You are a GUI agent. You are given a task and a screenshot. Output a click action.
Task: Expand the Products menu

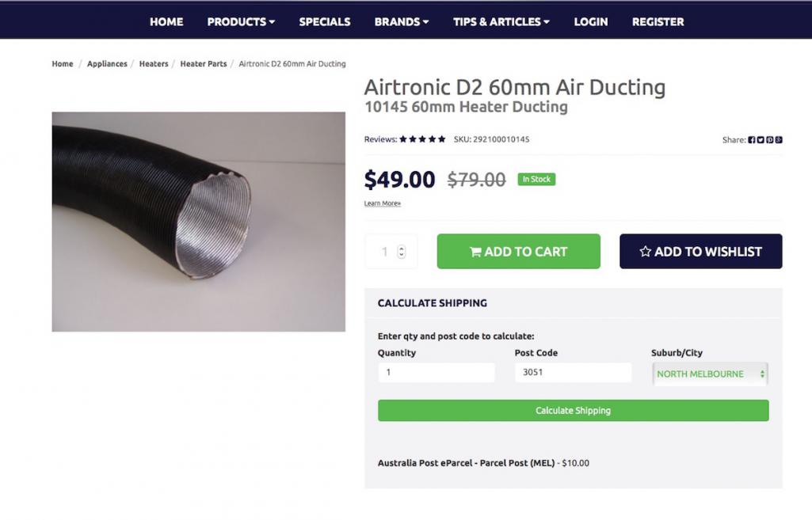coord(241,21)
